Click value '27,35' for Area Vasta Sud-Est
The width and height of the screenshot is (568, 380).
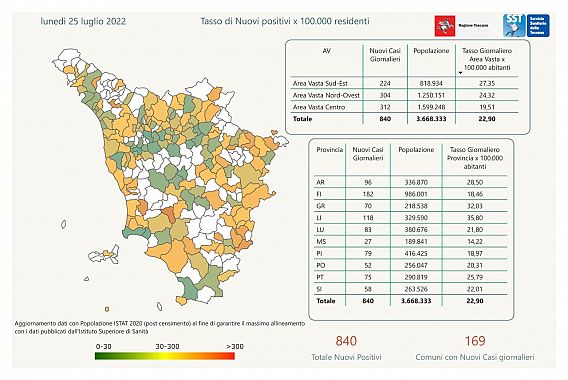tap(487, 83)
